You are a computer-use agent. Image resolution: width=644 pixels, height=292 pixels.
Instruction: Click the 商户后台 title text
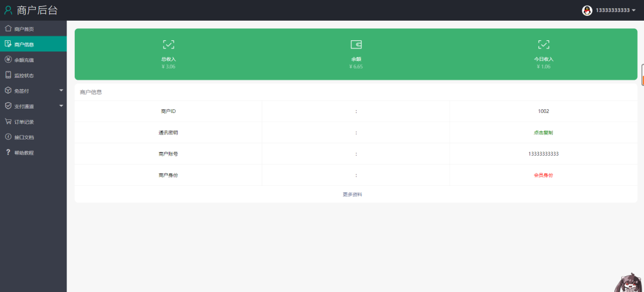[37, 11]
